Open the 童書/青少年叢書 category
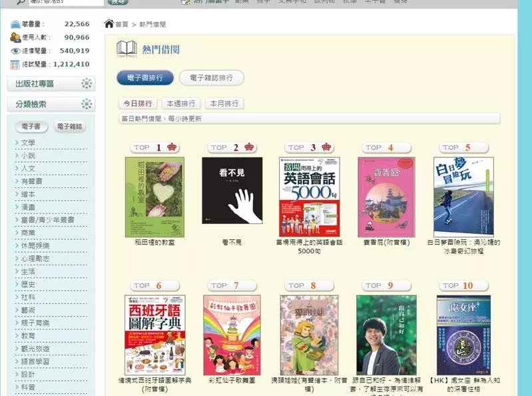This screenshot has height=396, width=532. pos(47,220)
